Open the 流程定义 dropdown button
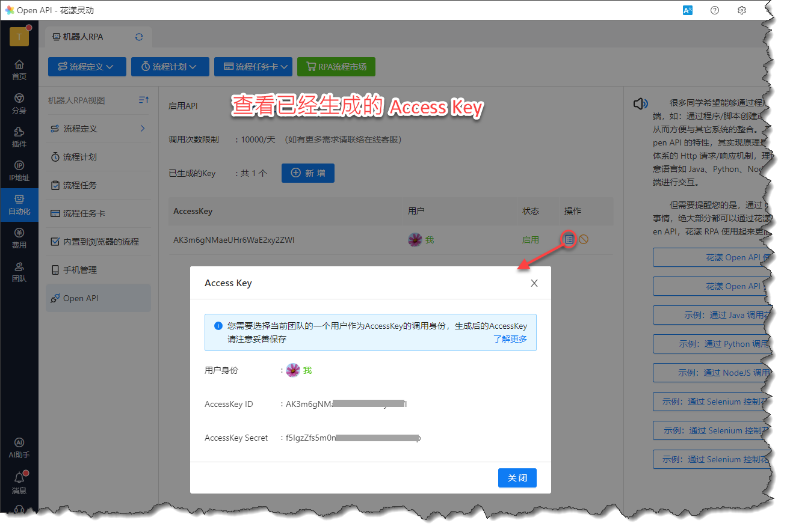Image resolution: width=787 pixels, height=532 pixels. [87, 67]
